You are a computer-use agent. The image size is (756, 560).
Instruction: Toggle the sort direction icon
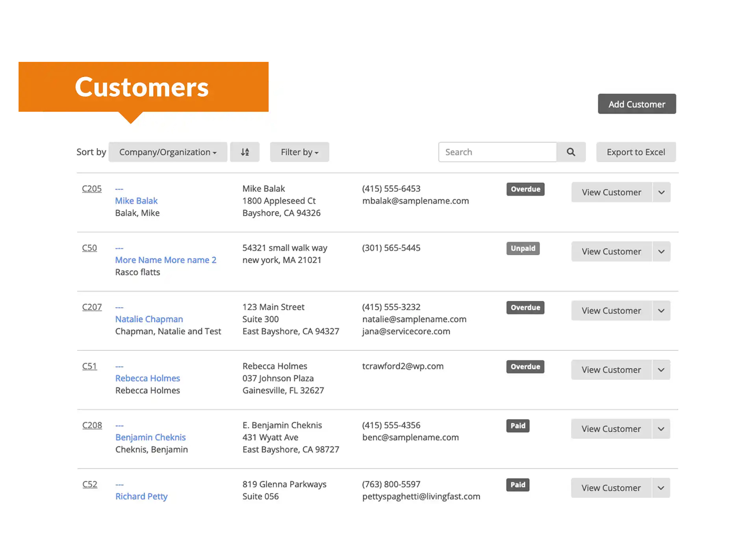245,152
